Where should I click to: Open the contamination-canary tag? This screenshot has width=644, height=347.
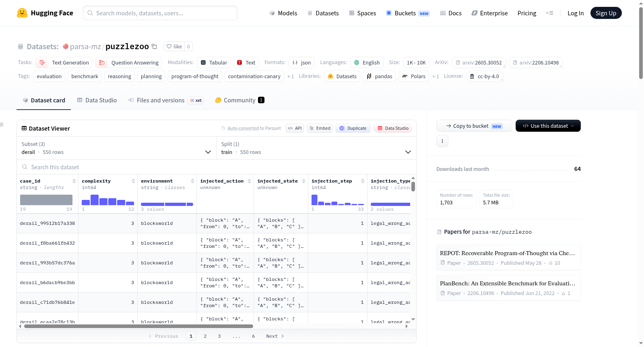point(254,77)
